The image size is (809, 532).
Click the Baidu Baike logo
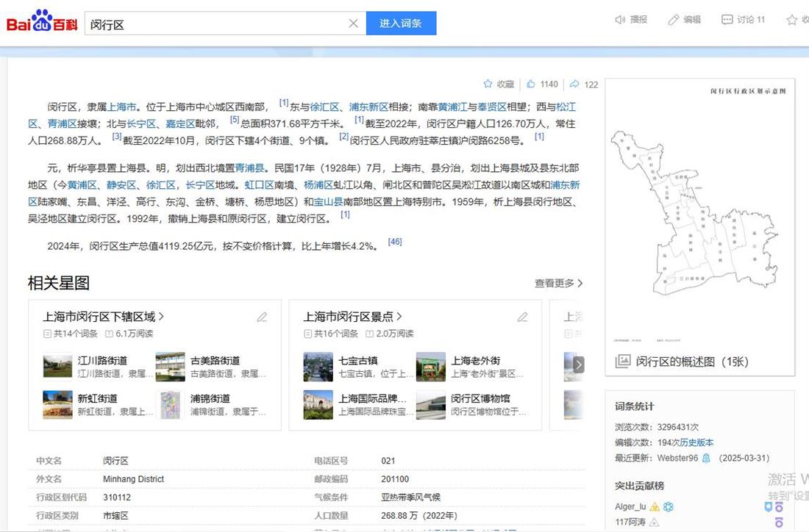pos(42,23)
